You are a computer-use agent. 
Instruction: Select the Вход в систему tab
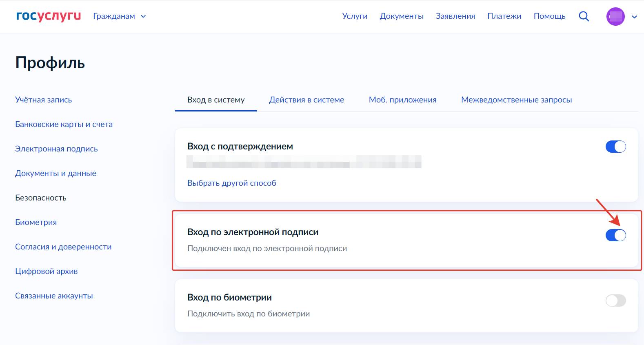tap(216, 100)
